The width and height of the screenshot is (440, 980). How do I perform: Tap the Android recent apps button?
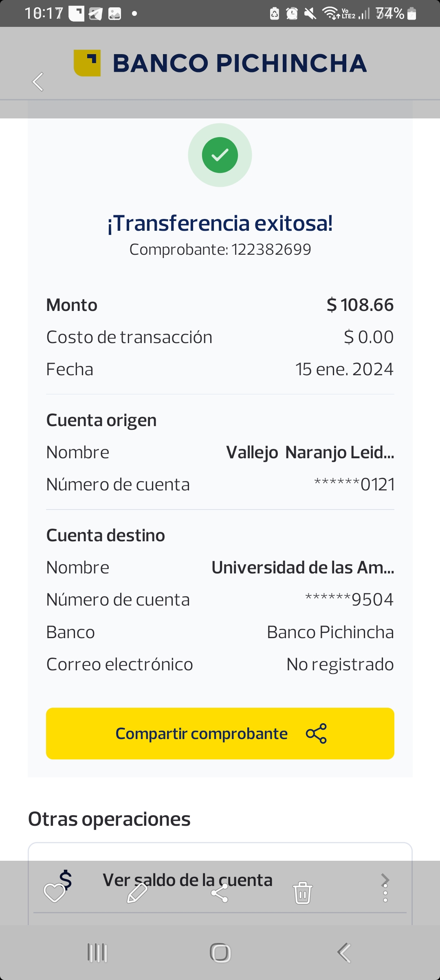click(97, 953)
